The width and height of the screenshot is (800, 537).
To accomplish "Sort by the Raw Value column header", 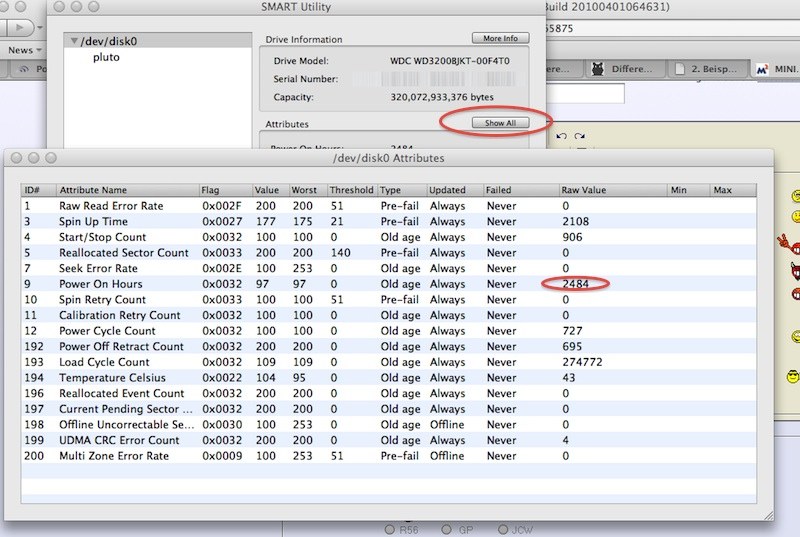I will pos(610,189).
